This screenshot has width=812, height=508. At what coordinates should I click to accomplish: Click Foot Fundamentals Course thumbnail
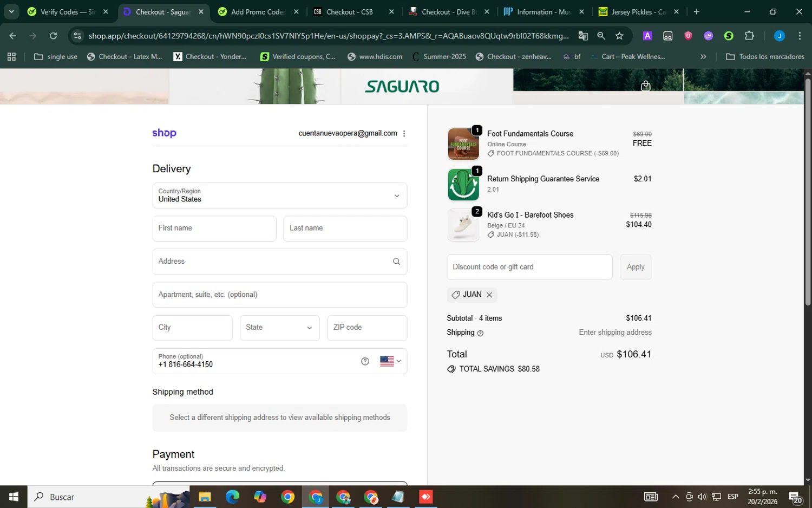pos(463,144)
